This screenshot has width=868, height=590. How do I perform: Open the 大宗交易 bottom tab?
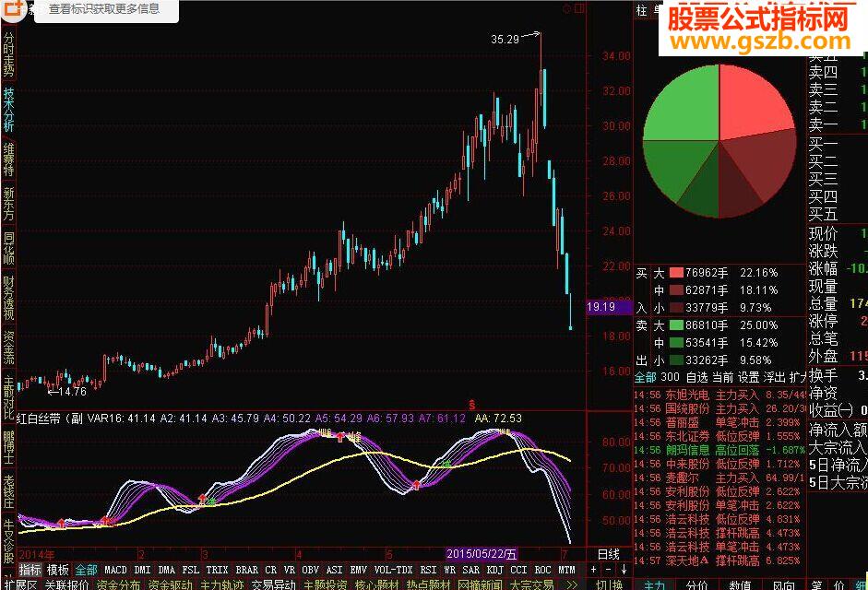532,584
